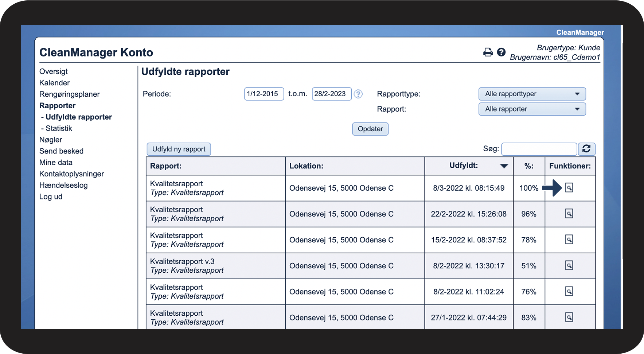Select Rengøringsplaner in the sidebar
644x354 pixels.
69,94
